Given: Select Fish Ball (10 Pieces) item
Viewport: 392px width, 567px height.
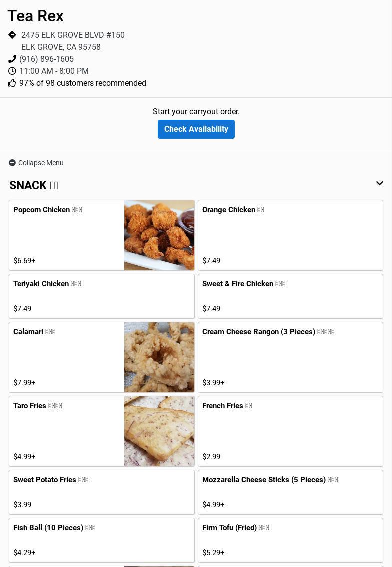Looking at the screenshot, I should click(102, 540).
